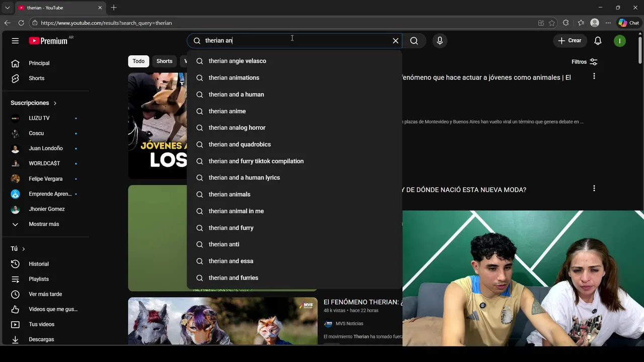Viewport: 644px width, 362px height.
Task: Open the Crear video menu
Action: pos(570,40)
